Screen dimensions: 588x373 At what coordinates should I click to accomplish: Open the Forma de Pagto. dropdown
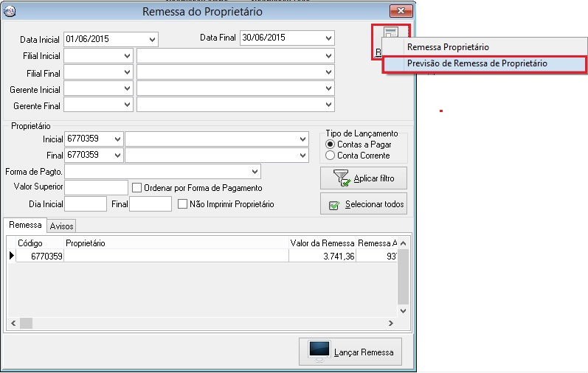click(x=255, y=172)
